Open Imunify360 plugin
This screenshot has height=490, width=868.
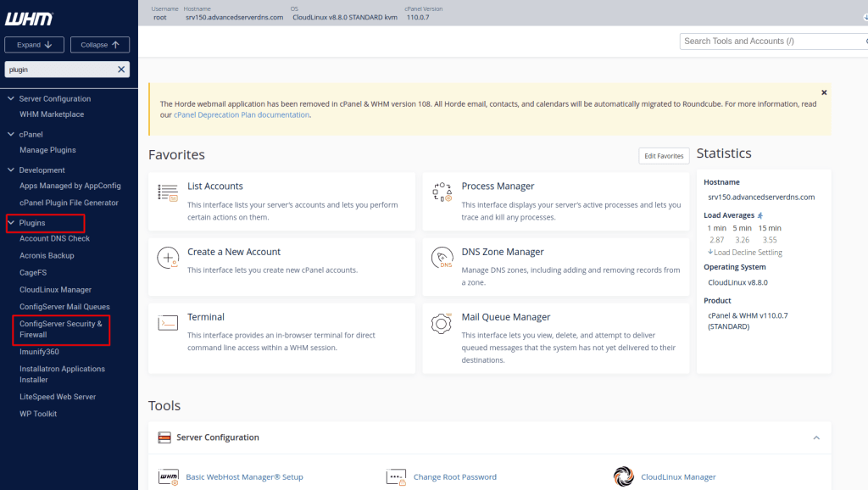(39, 352)
